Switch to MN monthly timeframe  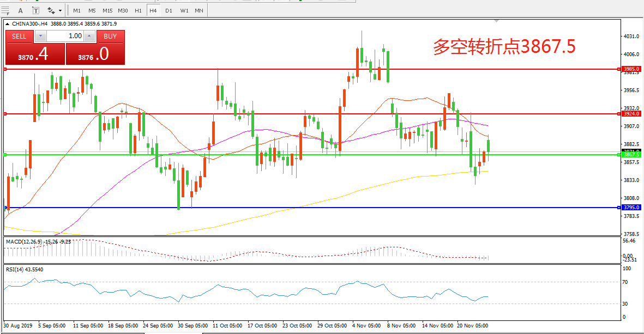(x=199, y=10)
